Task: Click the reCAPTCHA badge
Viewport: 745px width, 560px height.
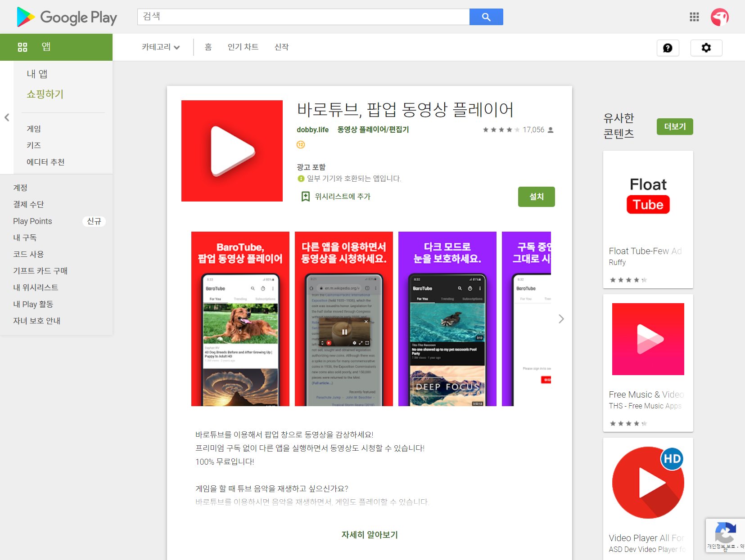Action: pyautogui.click(x=725, y=535)
